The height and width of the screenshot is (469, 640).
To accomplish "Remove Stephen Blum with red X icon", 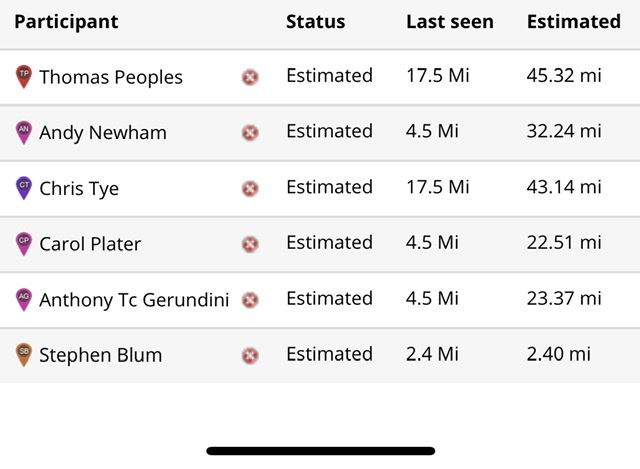I will [x=250, y=355].
